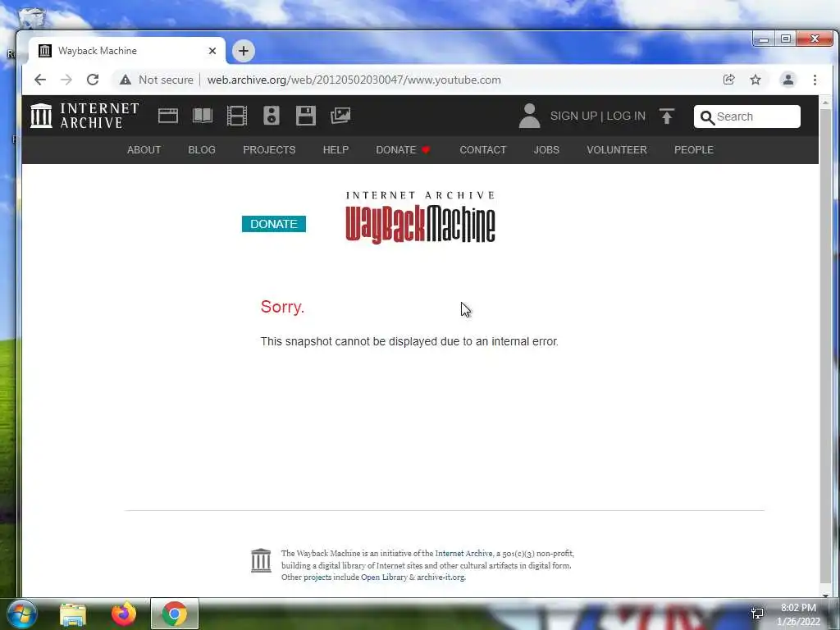
Task: Open the BLOG menu item
Action: pos(202,150)
